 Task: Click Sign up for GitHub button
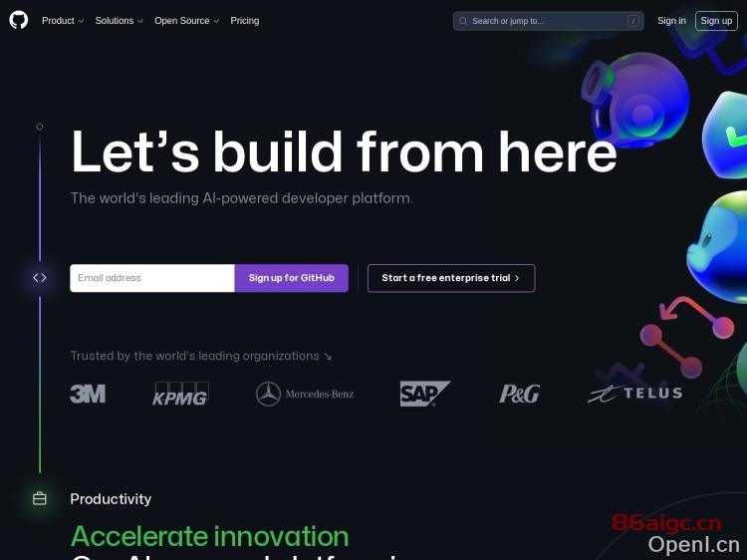click(292, 278)
